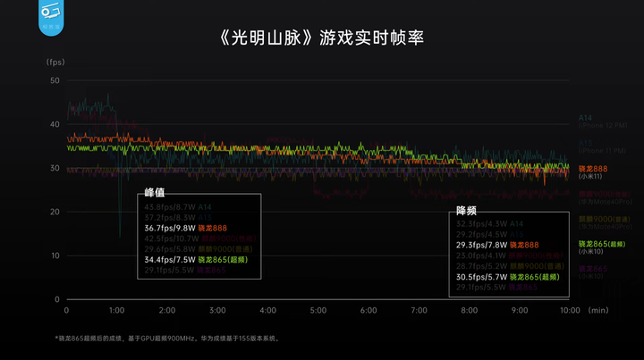This screenshot has width=644, height=360.
Task: Click the 40 fps axis tick label
Action: [x=55, y=124]
